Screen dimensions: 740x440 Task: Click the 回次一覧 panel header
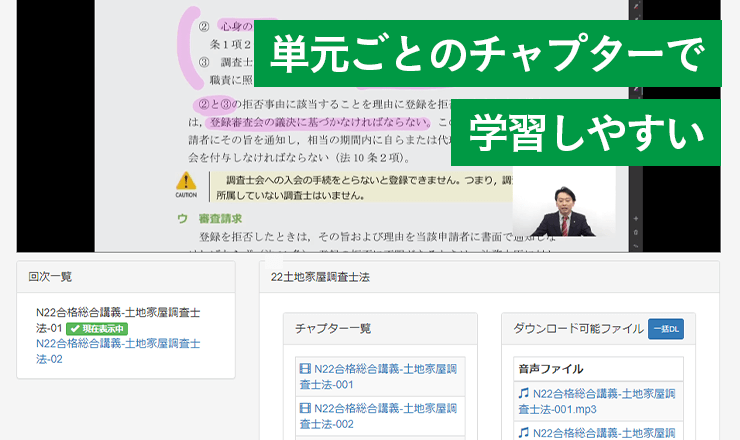click(50, 276)
